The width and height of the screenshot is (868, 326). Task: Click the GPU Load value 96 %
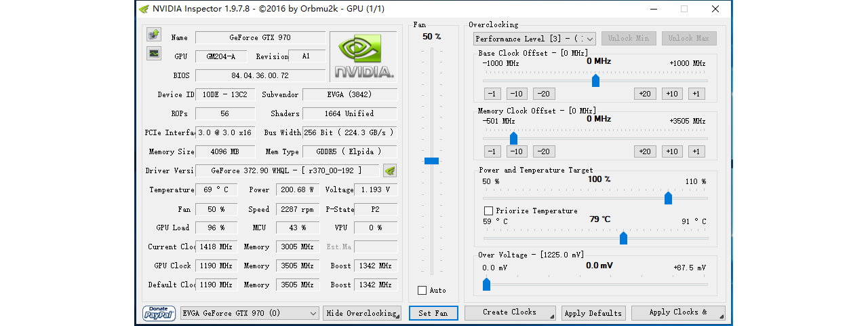(x=216, y=228)
